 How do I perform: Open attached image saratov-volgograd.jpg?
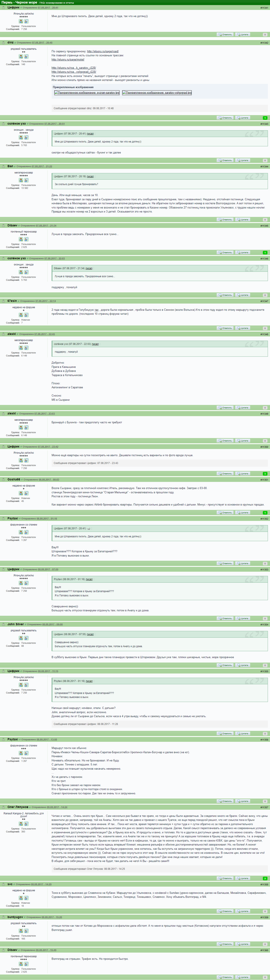point(157,93)
